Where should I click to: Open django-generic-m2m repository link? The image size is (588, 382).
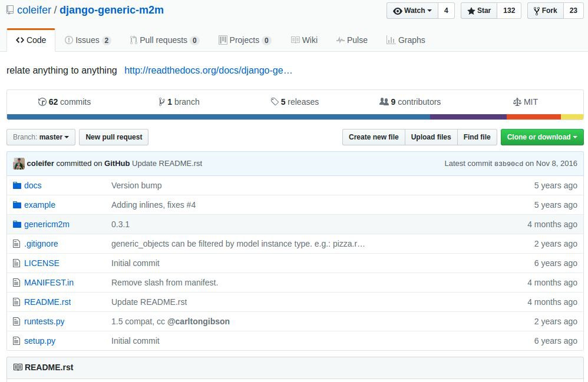tap(112, 10)
